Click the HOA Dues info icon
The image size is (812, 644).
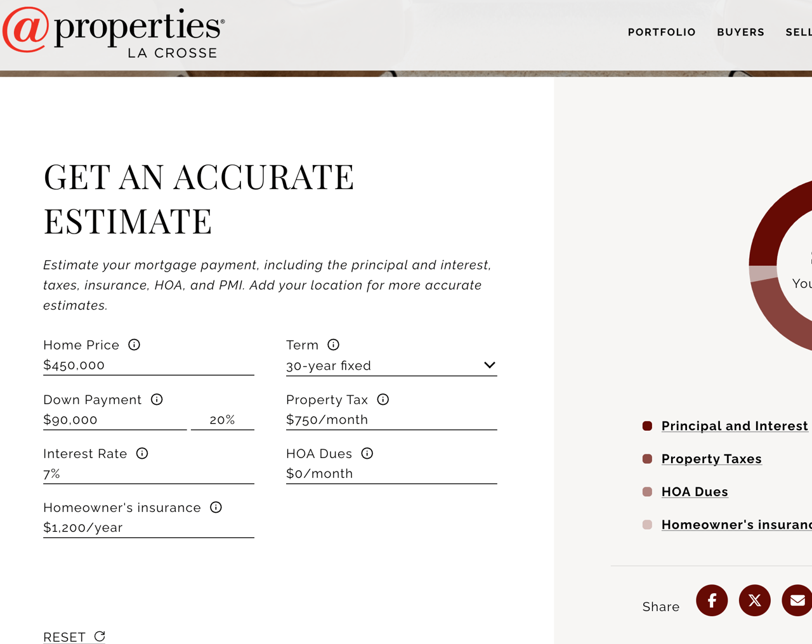[x=367, y=453]
